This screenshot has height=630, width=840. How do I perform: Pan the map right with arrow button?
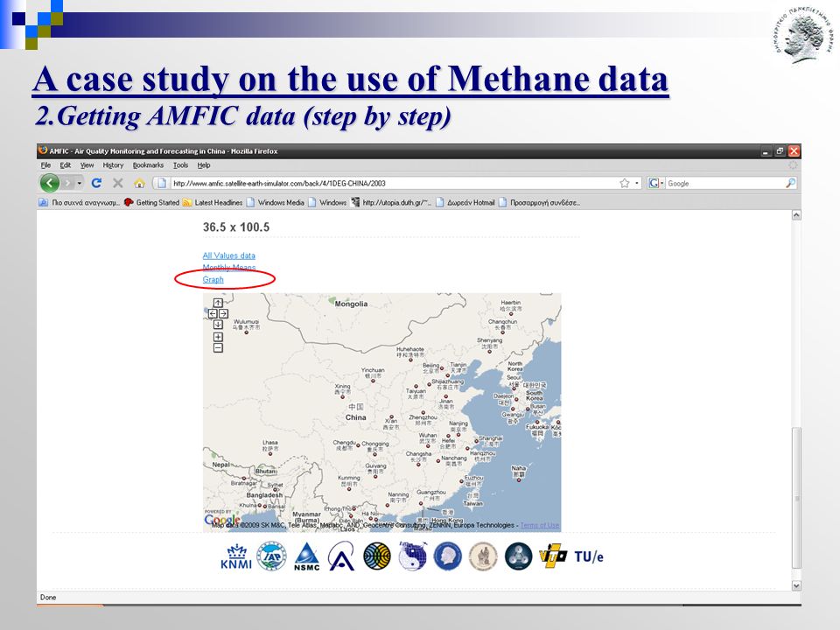click(x=223, y=313)
